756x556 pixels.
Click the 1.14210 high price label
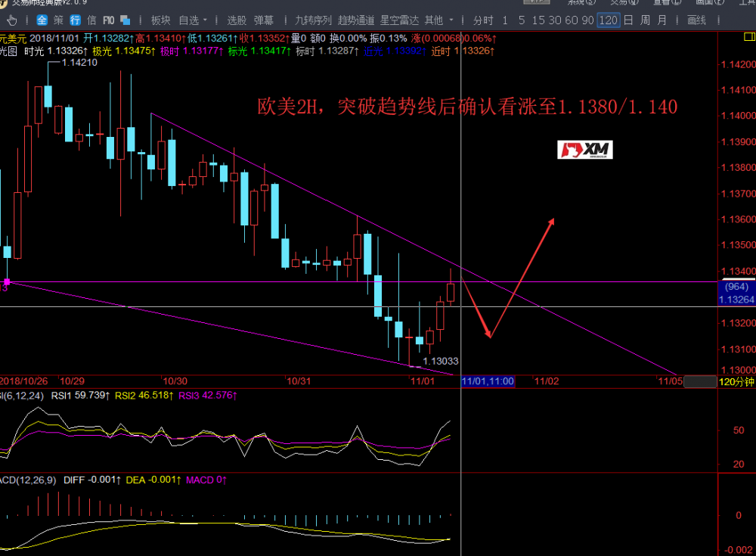click(x=79, y=62)
